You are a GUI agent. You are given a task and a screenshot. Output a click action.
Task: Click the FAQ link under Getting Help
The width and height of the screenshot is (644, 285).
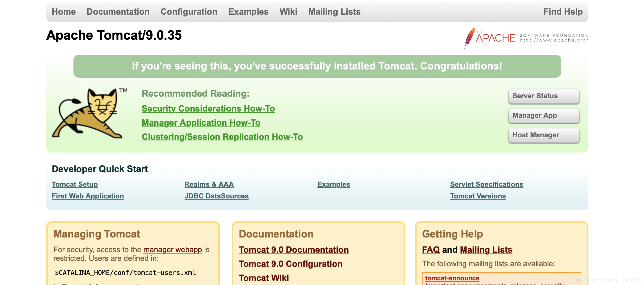click(431, 250)
